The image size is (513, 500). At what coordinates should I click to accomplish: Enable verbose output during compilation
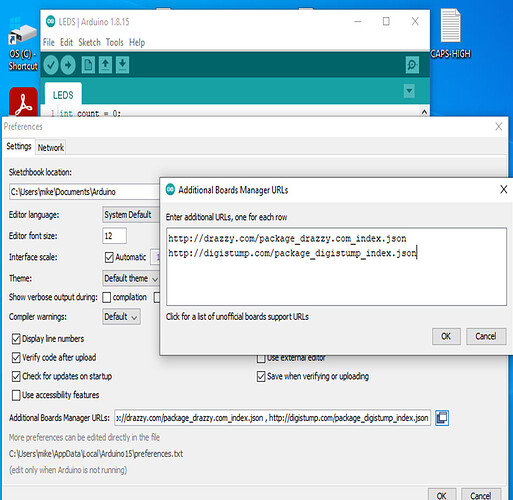[x=107, y=297]
